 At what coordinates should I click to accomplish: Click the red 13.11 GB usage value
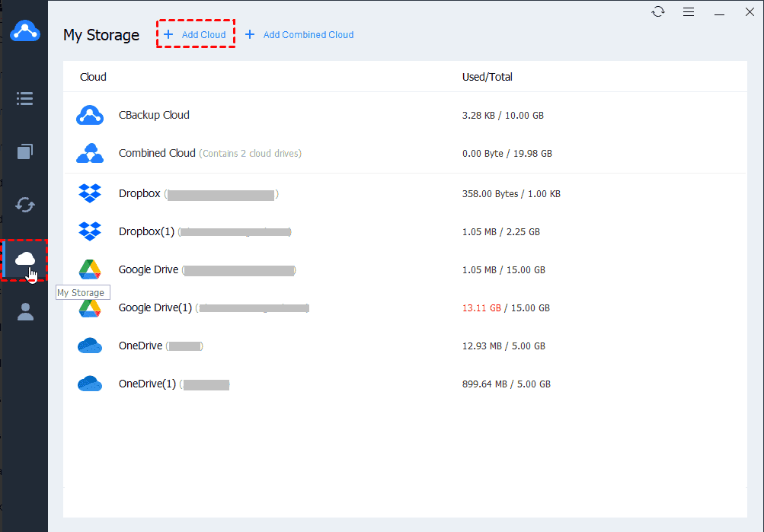coord(481,307)
